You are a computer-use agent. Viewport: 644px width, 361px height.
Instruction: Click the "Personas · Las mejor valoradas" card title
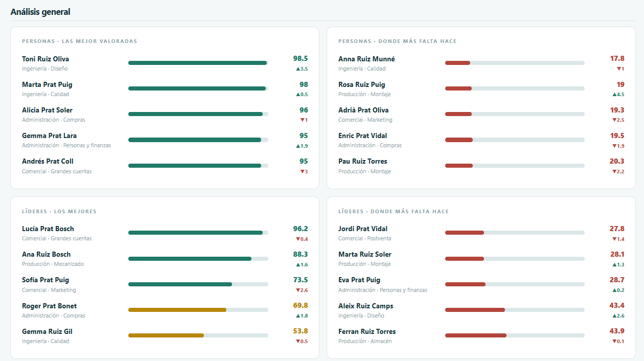point(80,41)
